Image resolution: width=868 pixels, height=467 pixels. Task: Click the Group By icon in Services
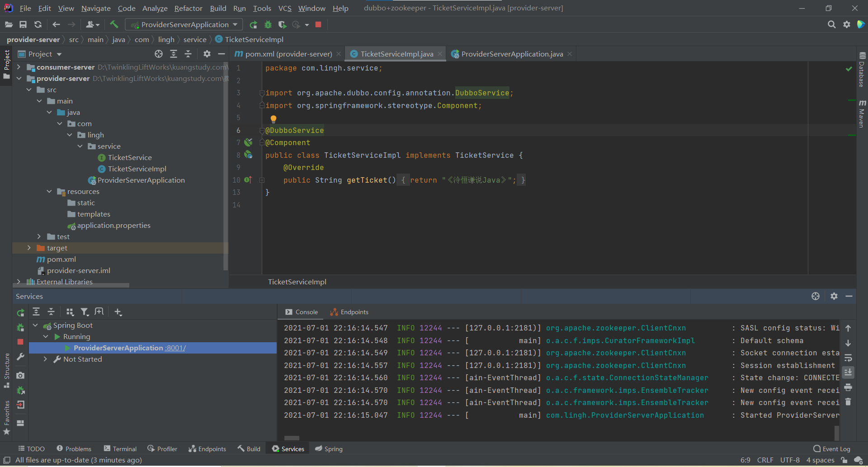pos(70,312)
